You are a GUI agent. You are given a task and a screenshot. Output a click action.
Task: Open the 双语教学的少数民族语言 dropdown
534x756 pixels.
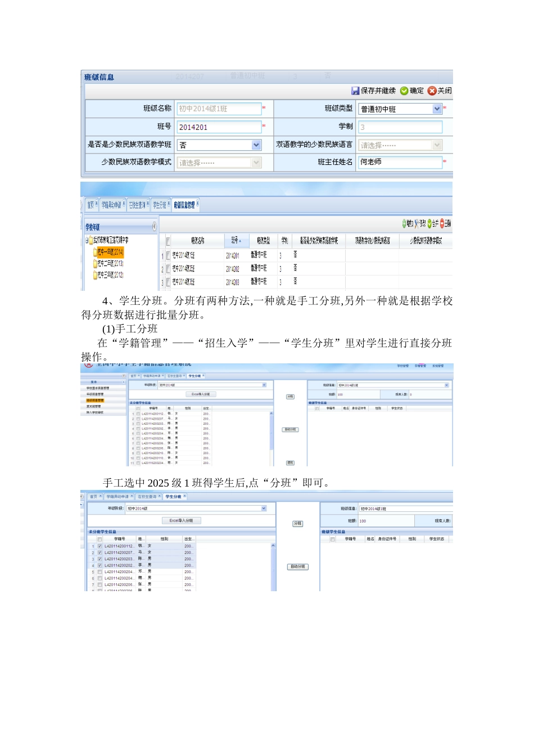coord(437,145)
